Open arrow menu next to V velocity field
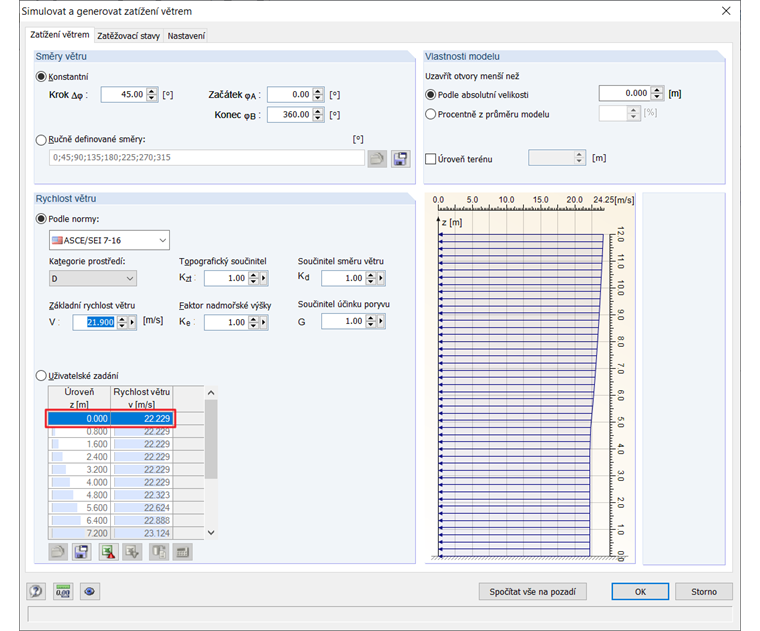 coord(132,322)
